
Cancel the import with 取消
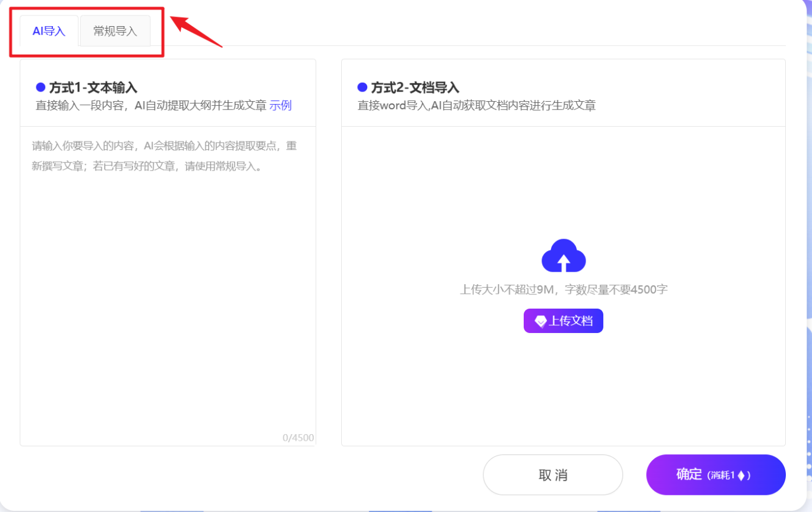point(553,475)
